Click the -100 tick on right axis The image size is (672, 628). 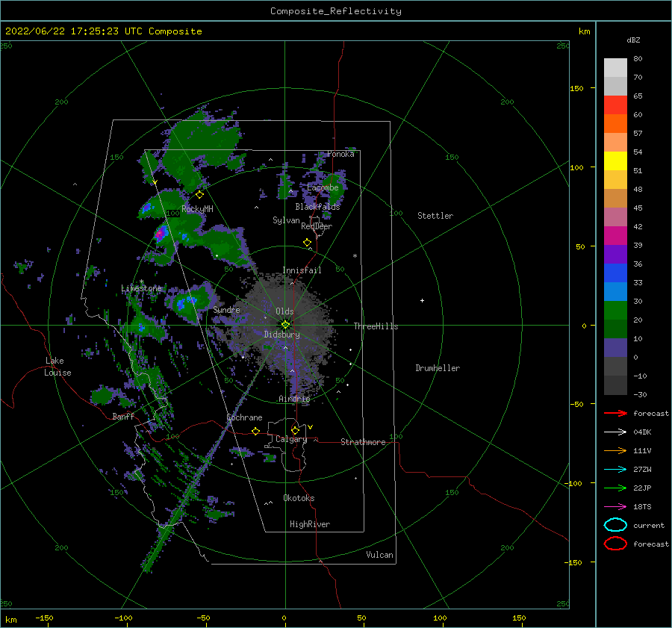[573, 483]
